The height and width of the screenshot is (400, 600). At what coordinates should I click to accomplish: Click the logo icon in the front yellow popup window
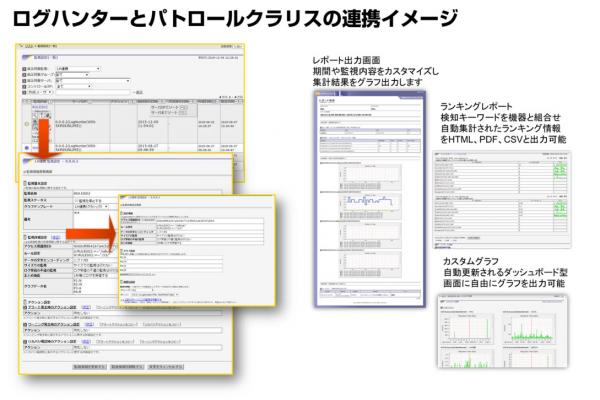[123, 198]
